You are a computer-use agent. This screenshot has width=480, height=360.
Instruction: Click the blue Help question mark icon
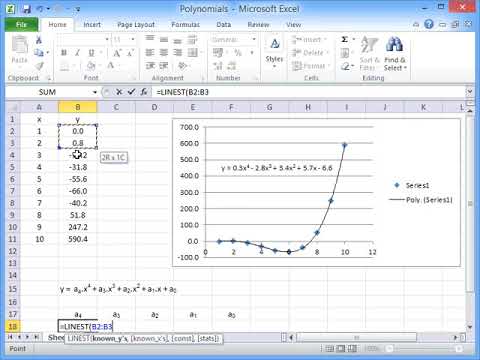coord(429,24)
